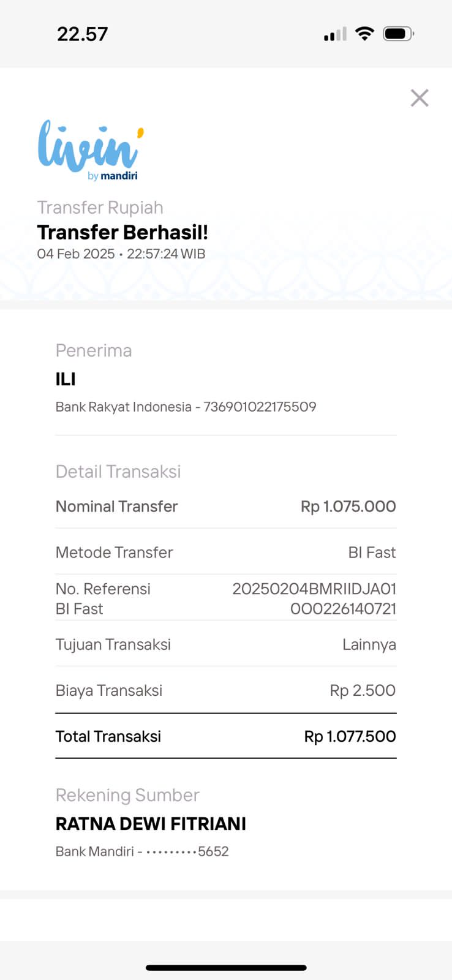Screen dimensions: 452x980
Task: Tap the battery indicator icon
Action: pos(398,34)
